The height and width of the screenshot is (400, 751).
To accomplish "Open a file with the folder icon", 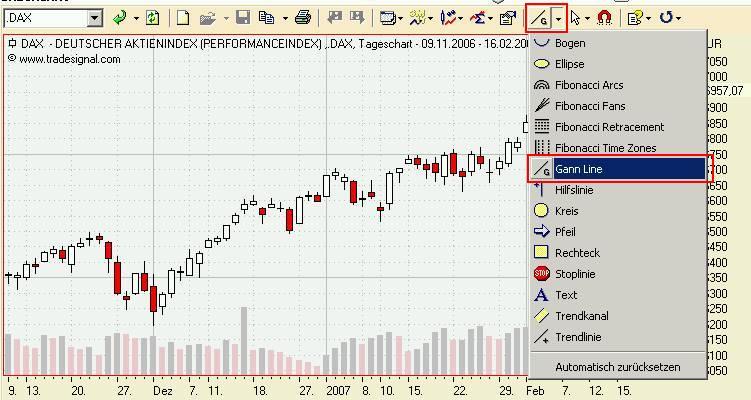I will pyautogui.click(x=208, y=18).
